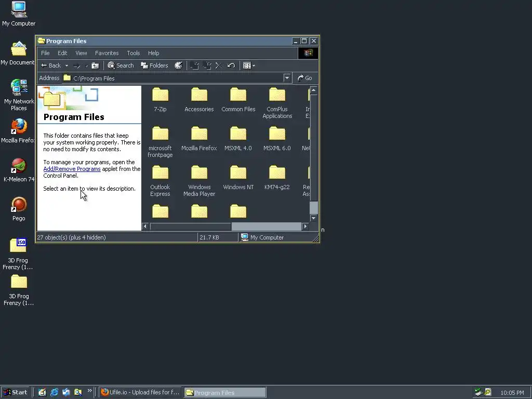The height and width of the screenshot is (399, 532).
Task: Go up one folder level
Action: [x=96, y=65]
